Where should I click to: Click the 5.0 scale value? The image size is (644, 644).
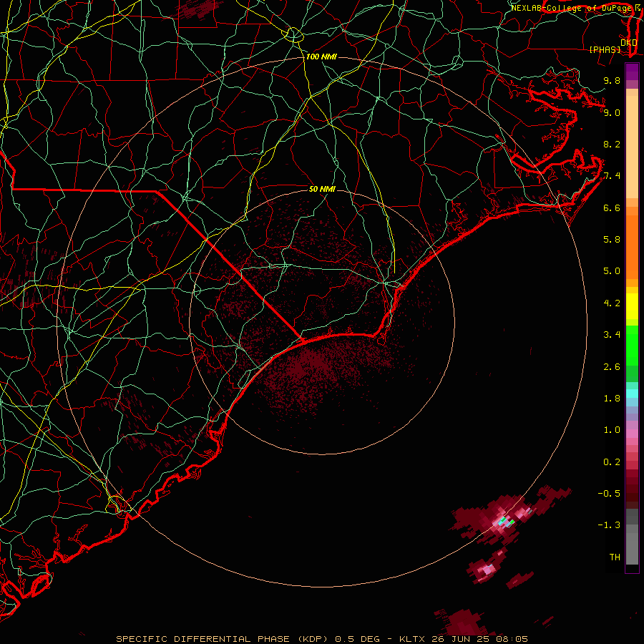[x=612, y=271]
